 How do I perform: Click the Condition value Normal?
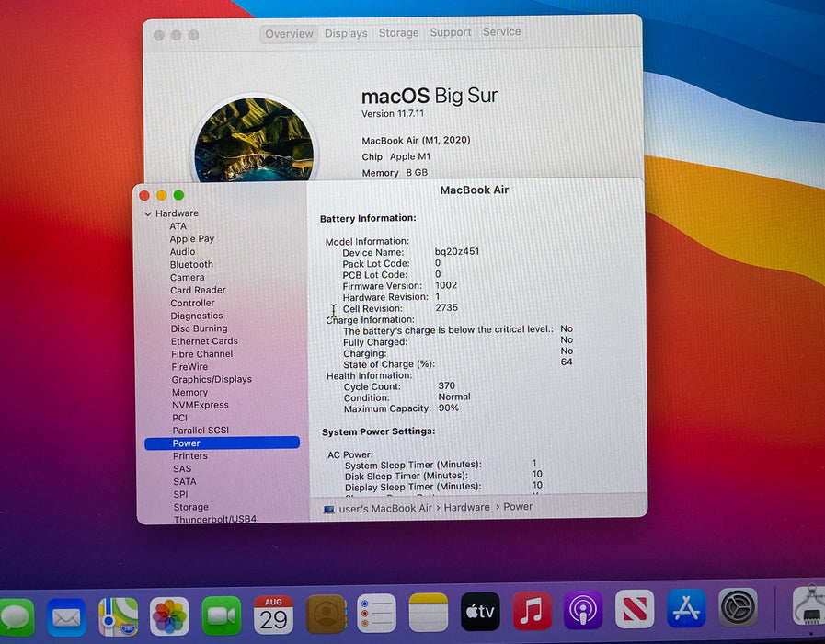tap(454, 397)
